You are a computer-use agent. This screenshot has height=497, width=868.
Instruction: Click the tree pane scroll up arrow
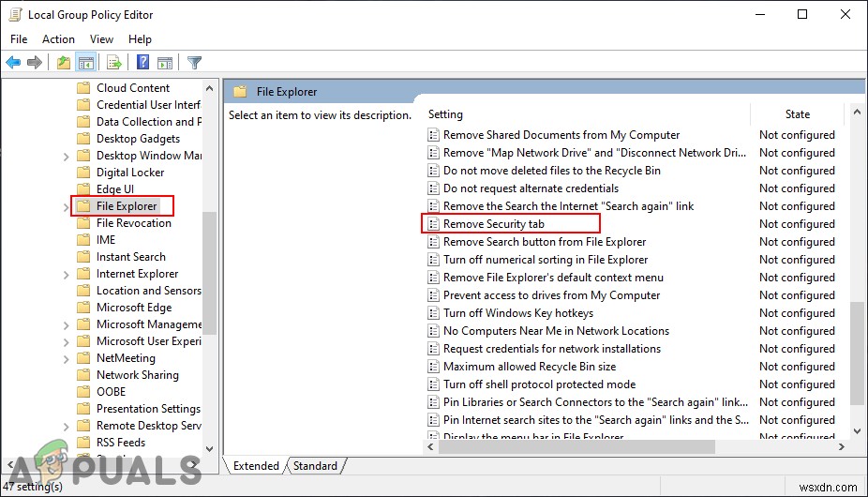click(x=209, y=89)
